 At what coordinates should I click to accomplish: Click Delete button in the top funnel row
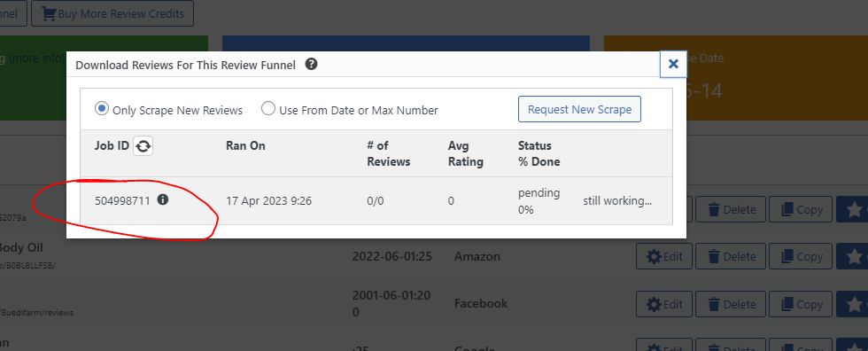tap(730, 209)
